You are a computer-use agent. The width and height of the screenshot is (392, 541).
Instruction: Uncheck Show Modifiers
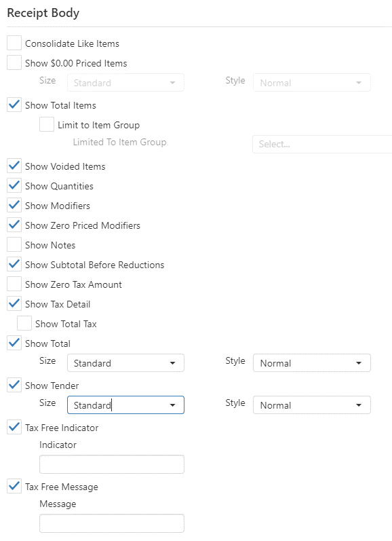point(14,205)
